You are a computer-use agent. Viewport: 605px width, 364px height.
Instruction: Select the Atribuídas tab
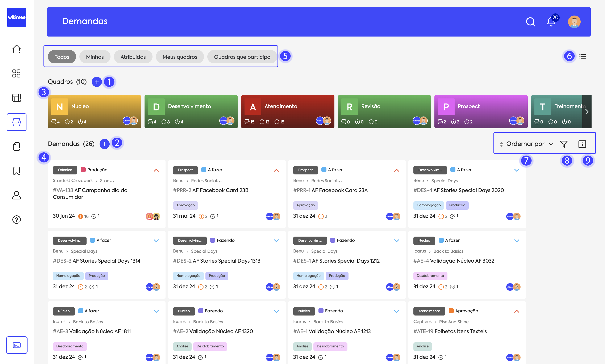coord(133,57)
